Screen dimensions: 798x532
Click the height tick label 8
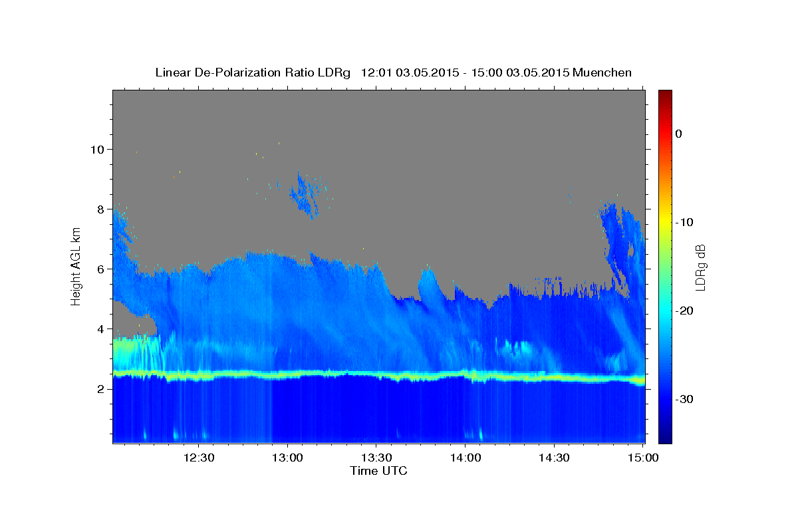[102, 209]
